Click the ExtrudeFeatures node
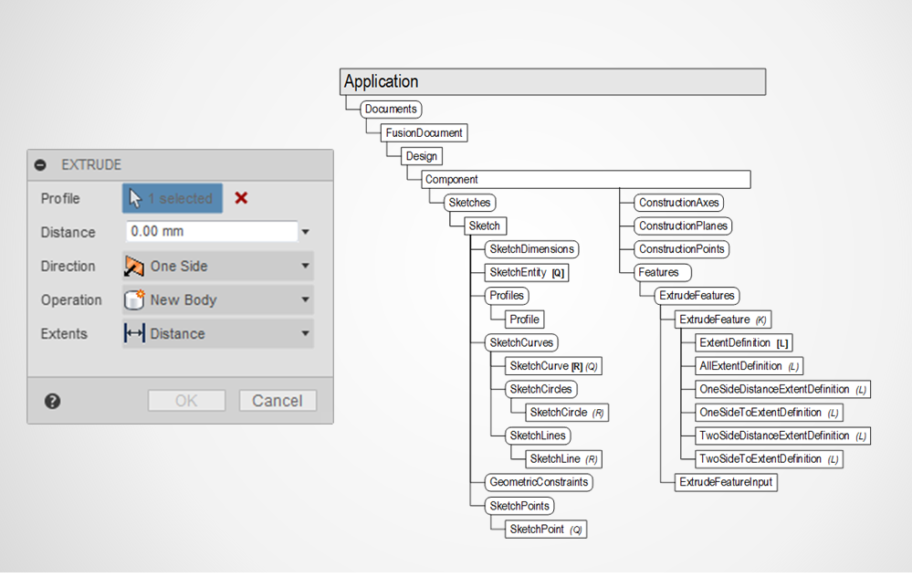 click(697, 296)
